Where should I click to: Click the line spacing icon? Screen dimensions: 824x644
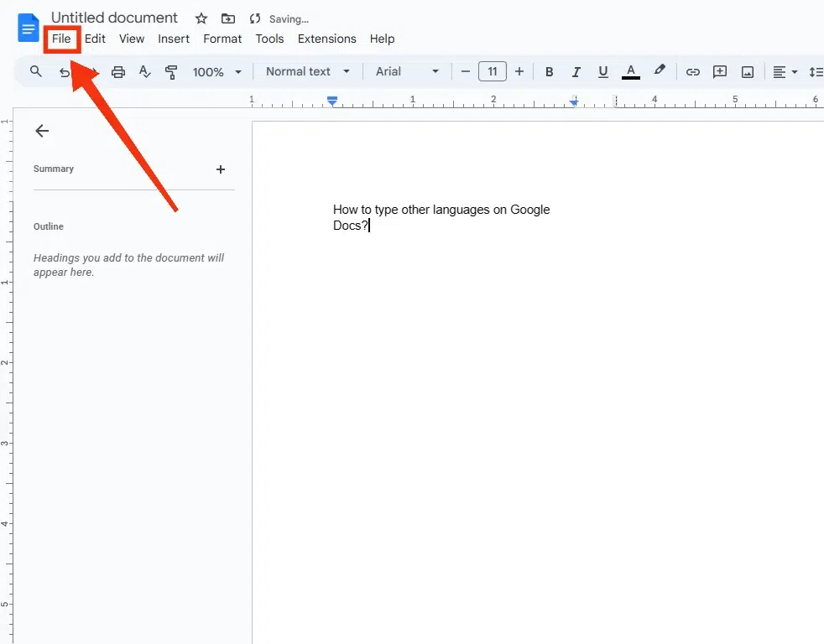816,72
